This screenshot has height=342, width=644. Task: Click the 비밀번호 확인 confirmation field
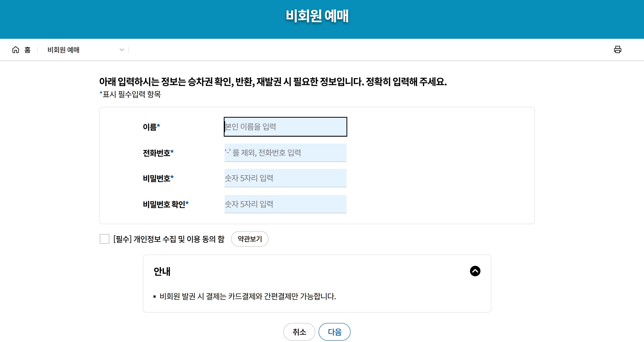tap(285, 204)
